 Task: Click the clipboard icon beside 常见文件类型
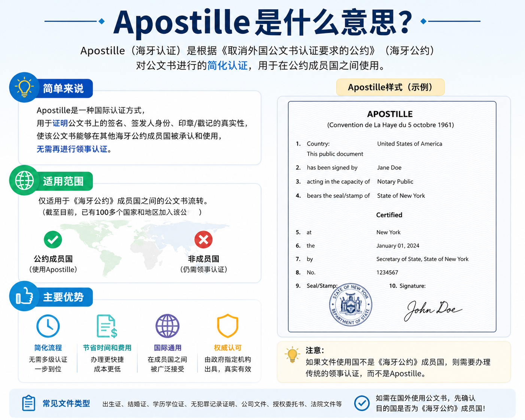[28, 403]
